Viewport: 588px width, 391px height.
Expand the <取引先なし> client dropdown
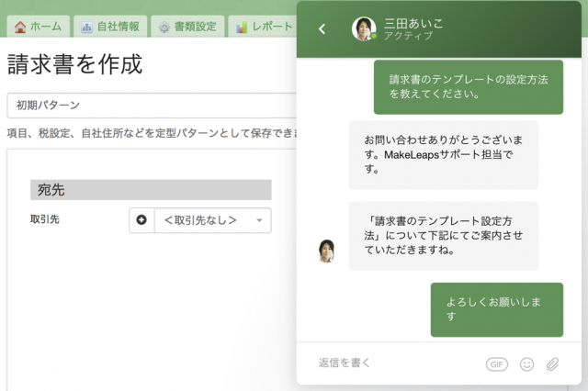click(x=212, y=220)
